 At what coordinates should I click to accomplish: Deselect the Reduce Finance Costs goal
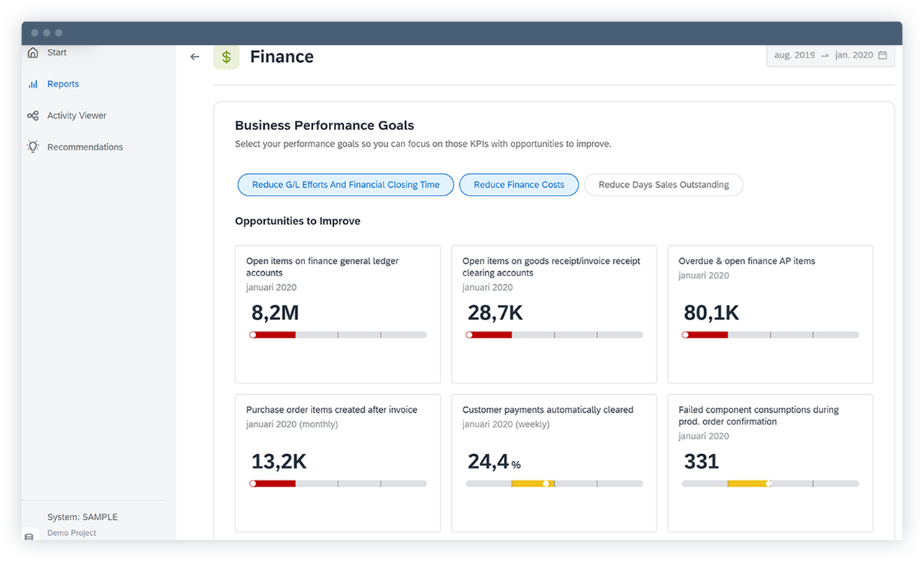point(518,185)
